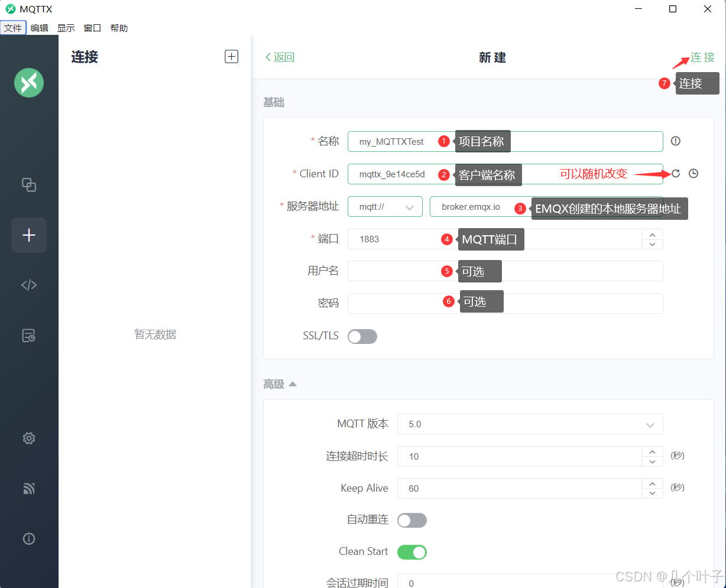Screen dimensions: 726x588
Task: Click the 名称 input field
Action: 505,141
